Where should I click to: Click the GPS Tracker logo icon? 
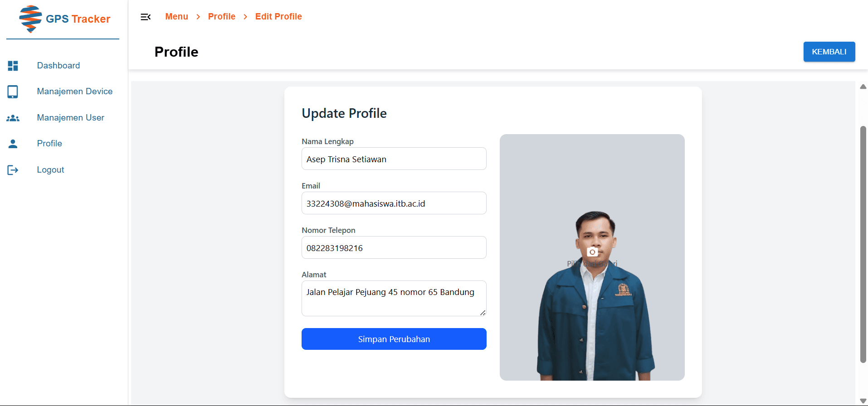(x=30, y=19)
